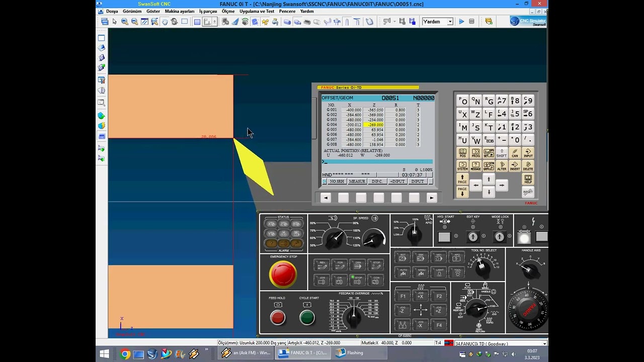644x362 pixels.
Task: Open the MESSAGE key on the keypad
Action: point(475,166)
